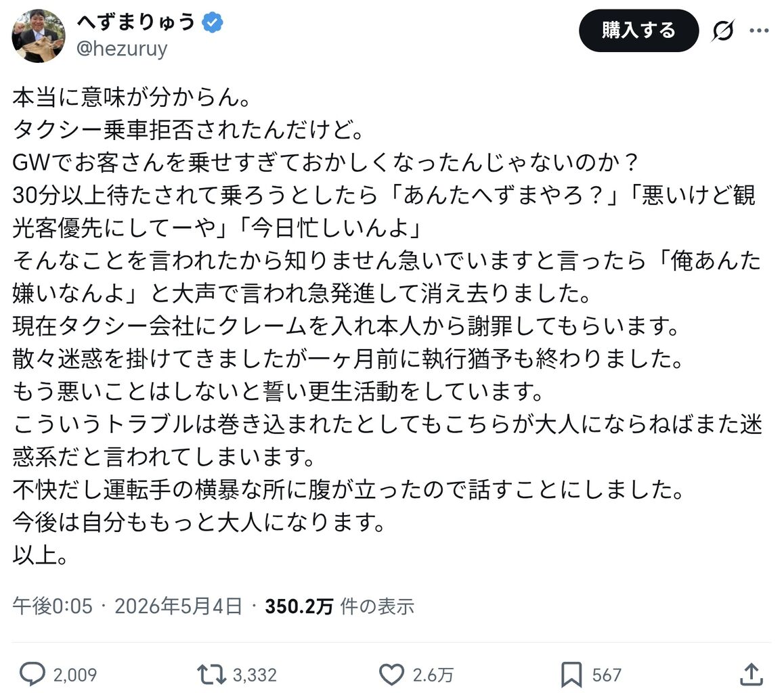The width and height of the screenshot is (784, 693).
Task: Click the 567 bookmarks count
Action: click(x=607, y=675)
